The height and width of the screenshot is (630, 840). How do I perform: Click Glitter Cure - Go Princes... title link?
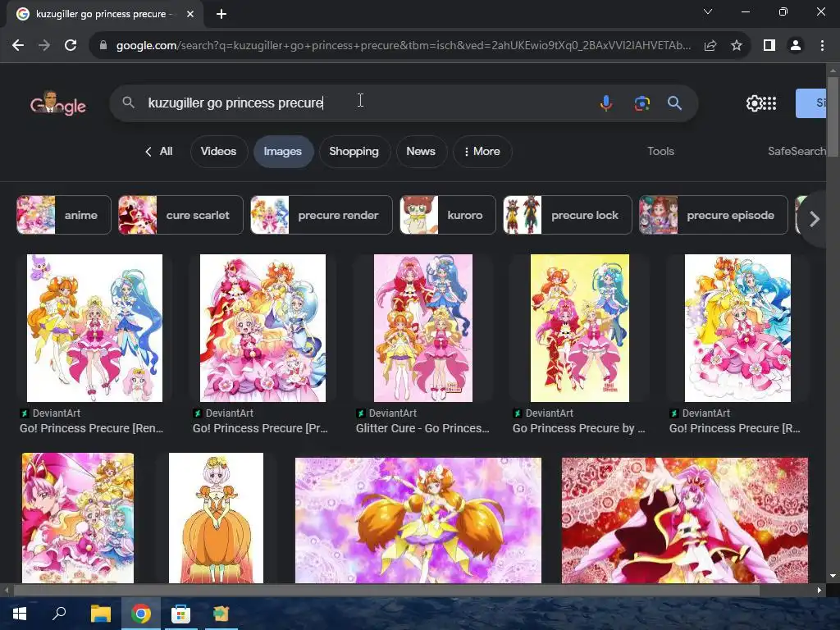pyautogui.click(x=422, y=428)
